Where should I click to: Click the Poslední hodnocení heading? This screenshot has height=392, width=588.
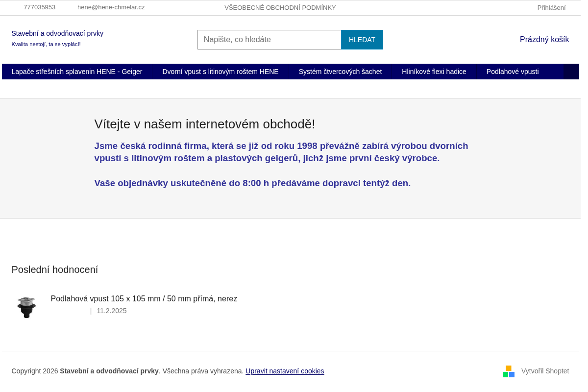pyautogui.click(x=55, y=269)
